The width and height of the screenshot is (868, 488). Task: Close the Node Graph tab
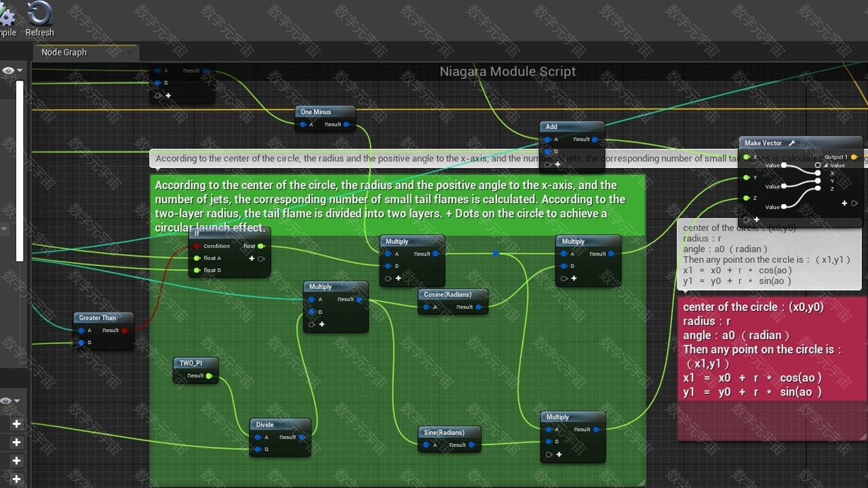[130, 53]
